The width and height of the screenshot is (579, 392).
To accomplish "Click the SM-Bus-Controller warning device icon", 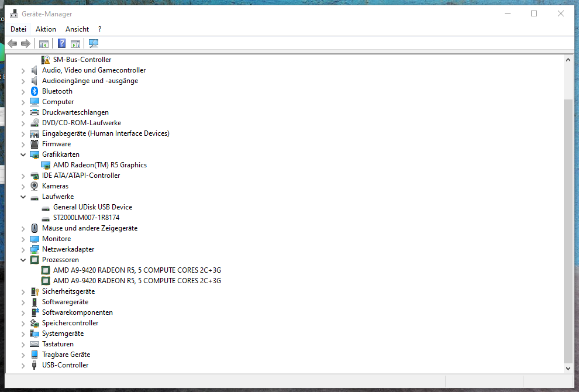I will pos(46,60).
